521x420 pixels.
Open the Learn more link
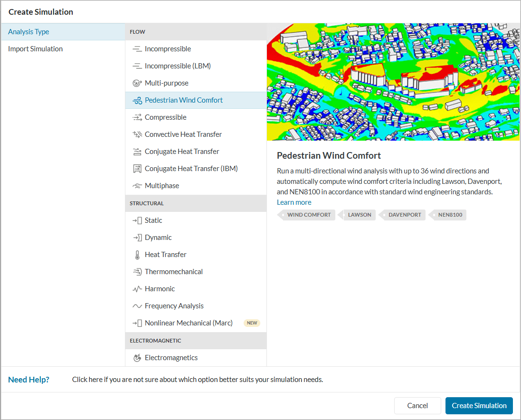294,202
